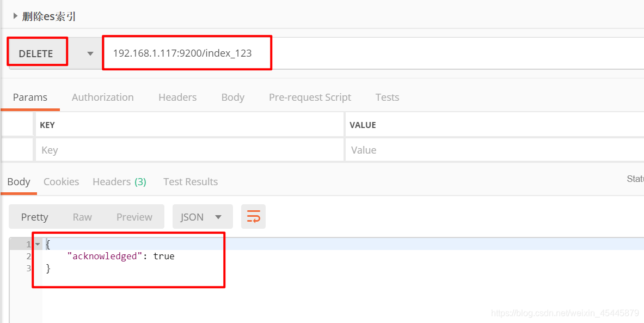Open the Test Results tab
Image resolution: width=644 pixels, height=323 pixels.
[x=191, y=181]
